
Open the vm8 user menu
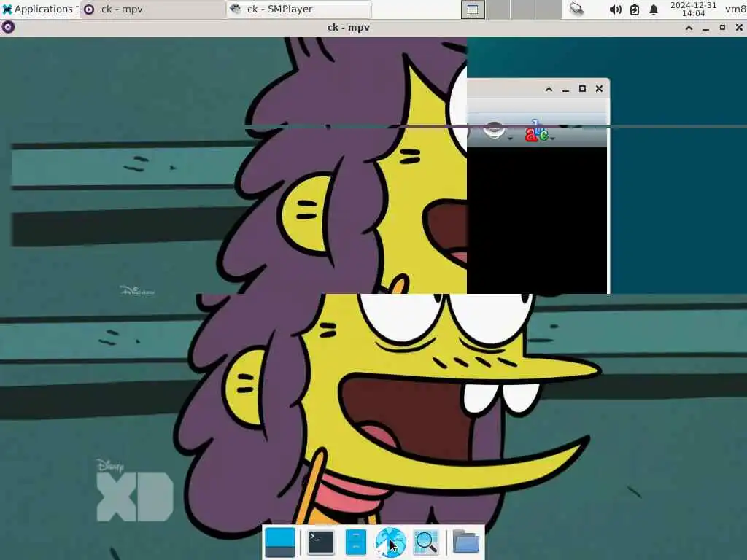pyautogui.click(x=735, y=9)
